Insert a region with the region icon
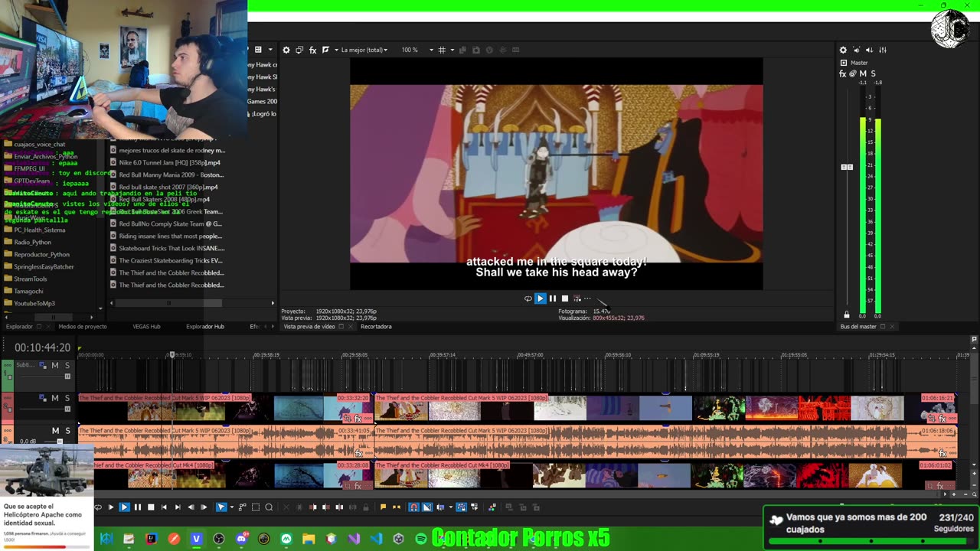This screenshot has height=551, width=980. pyautogui.click(x=397, y=507)
